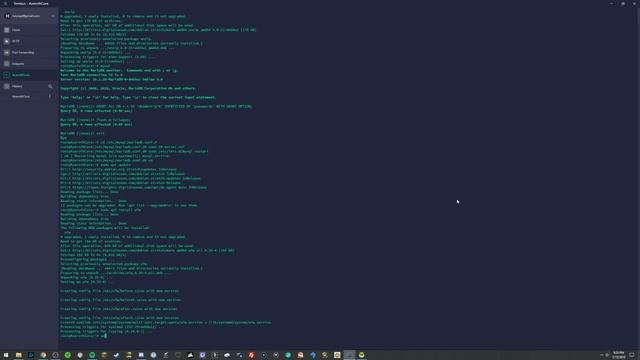Open the Windows notification center icon
The image size is (640, 360).
click(632, 355)
